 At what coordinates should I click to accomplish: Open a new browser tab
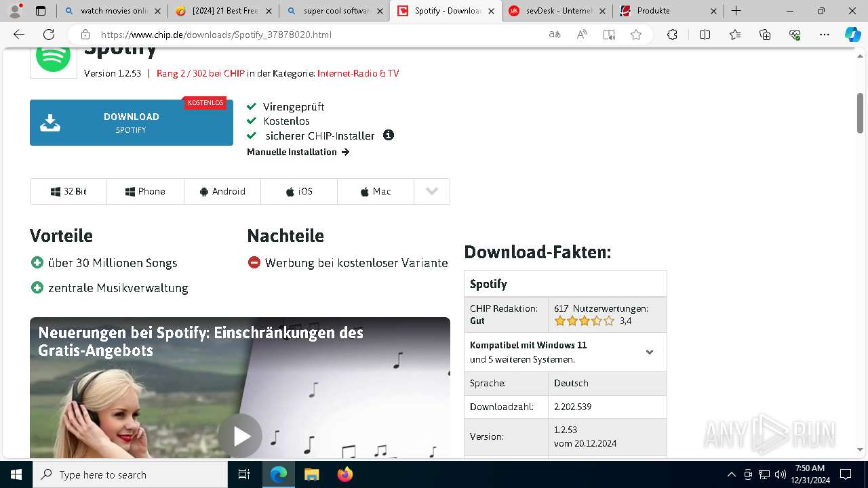pyautogui.click(x=736, y=11)
